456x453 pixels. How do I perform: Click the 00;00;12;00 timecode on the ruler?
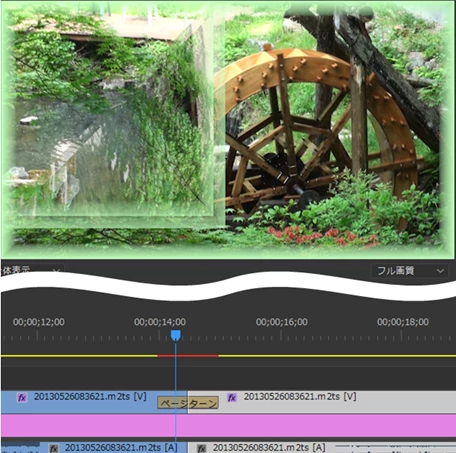(x=39, y=322)
